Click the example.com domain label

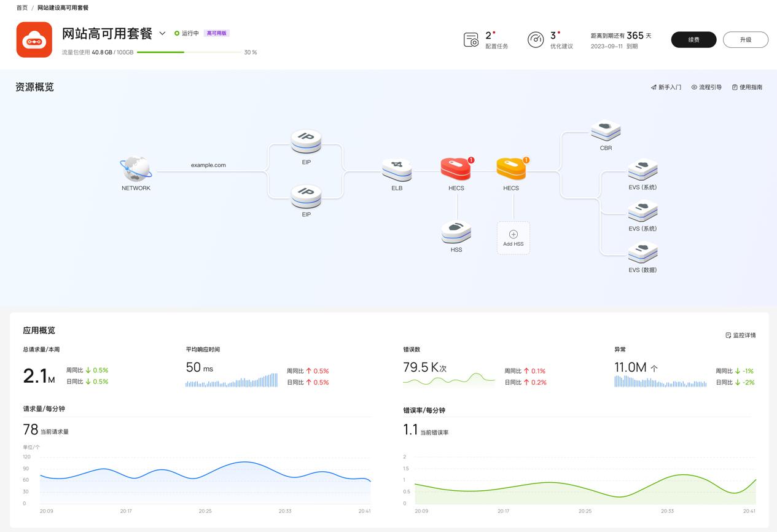pyautogui.click(x=208, y=165)
